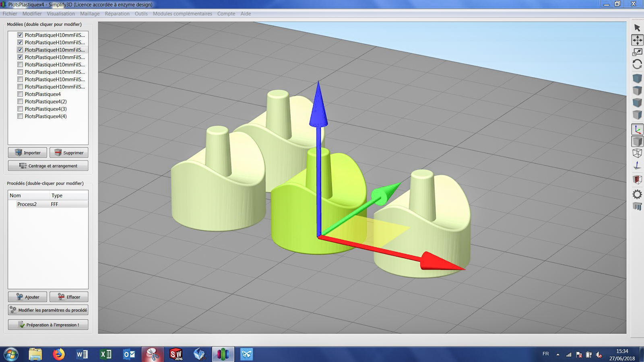Click network signal icon in tray
This screenshot has width=644, height=362.
[568, 354]
